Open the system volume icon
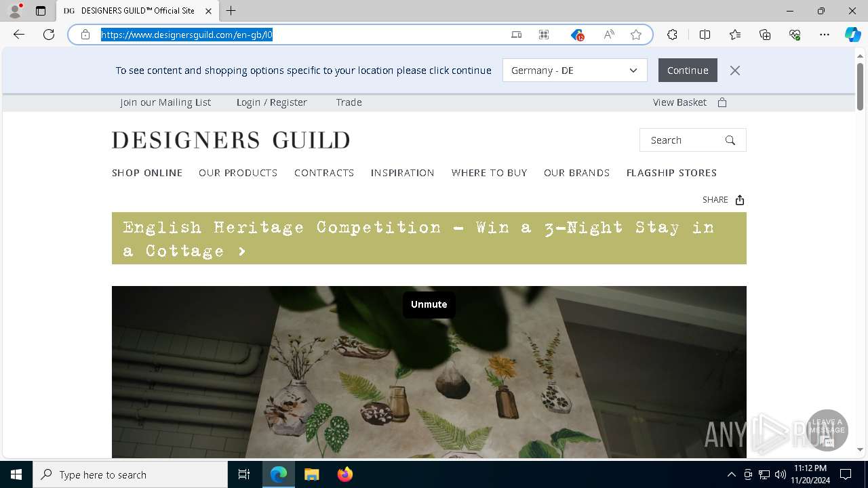This screenshot has width=868, height=488. click(781, 474)
